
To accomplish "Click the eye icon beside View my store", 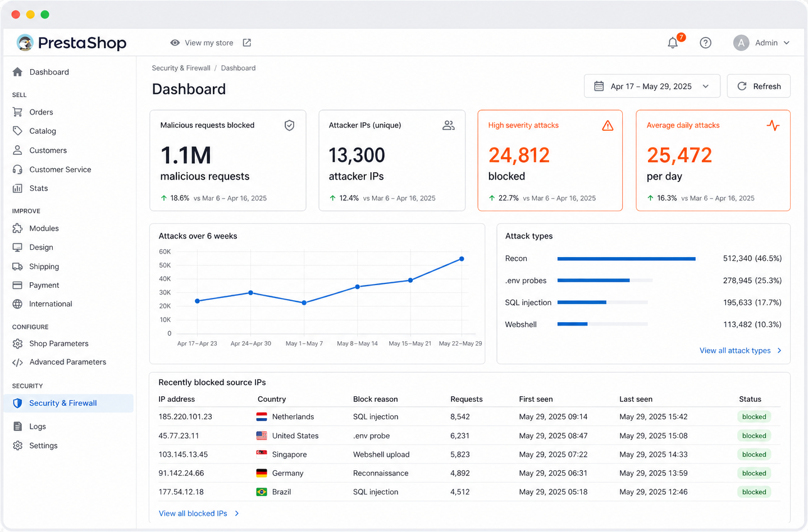I will (175, 43).
